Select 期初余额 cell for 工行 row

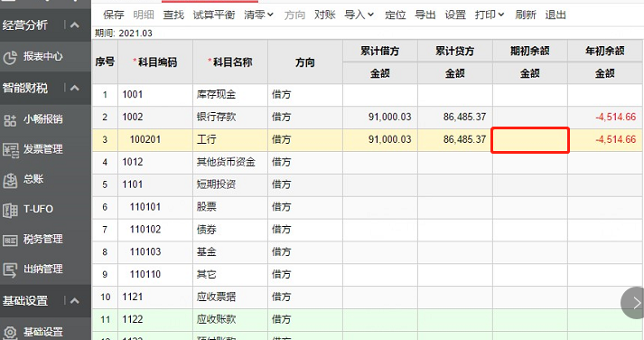tap(530, 140)
